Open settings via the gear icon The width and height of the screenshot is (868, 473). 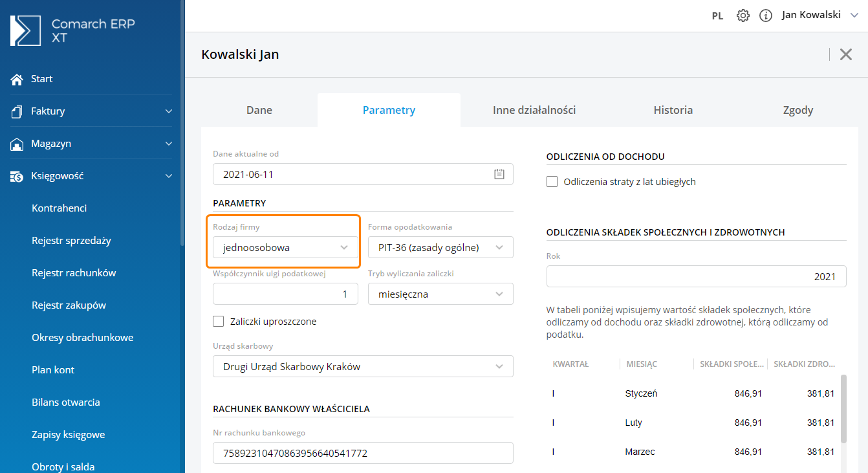(x=743, y=16)
